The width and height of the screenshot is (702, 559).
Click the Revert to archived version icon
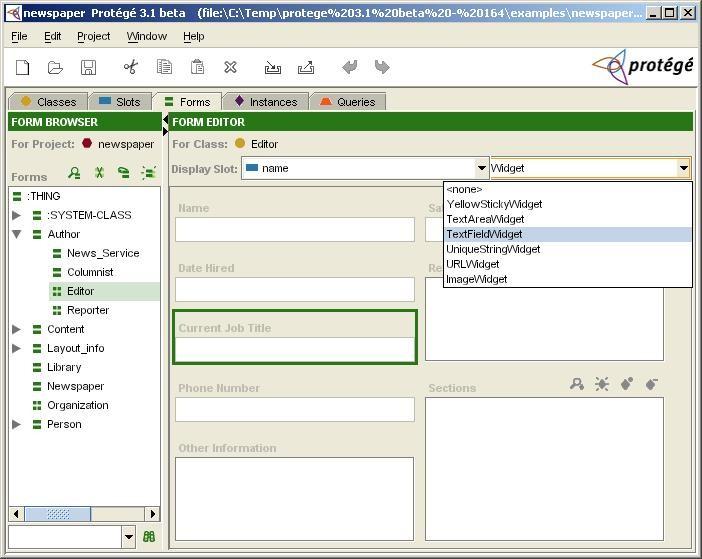(306, 68)
